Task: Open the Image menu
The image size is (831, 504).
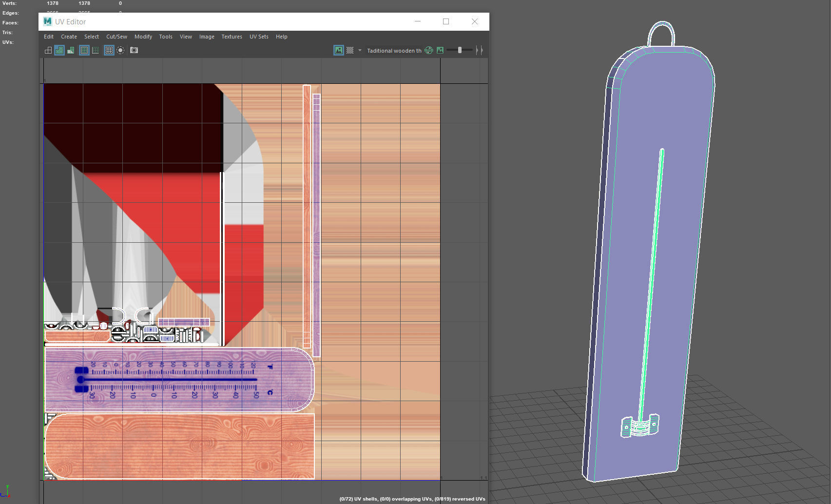Action: coord(207,37)
